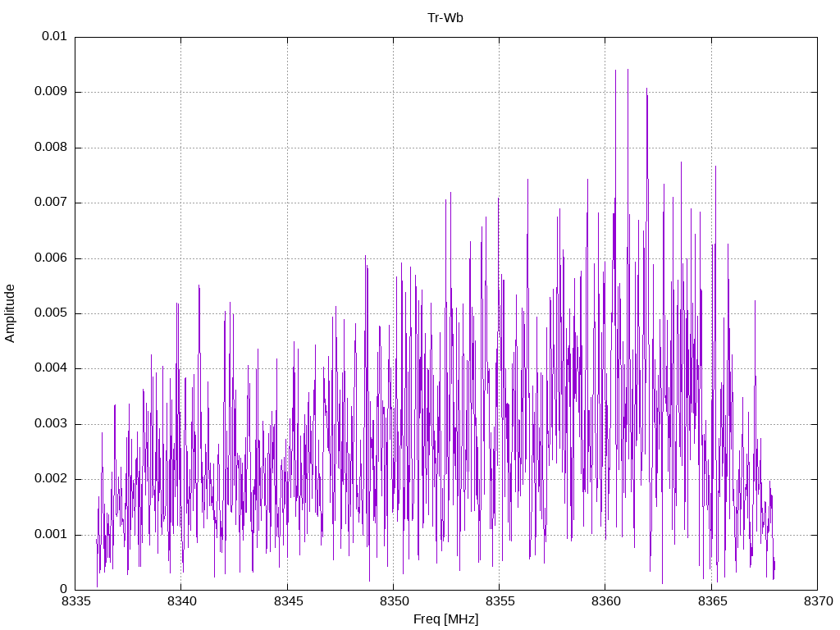
Task: Click x-axis tick label 8345
Action: click(288, 601)
